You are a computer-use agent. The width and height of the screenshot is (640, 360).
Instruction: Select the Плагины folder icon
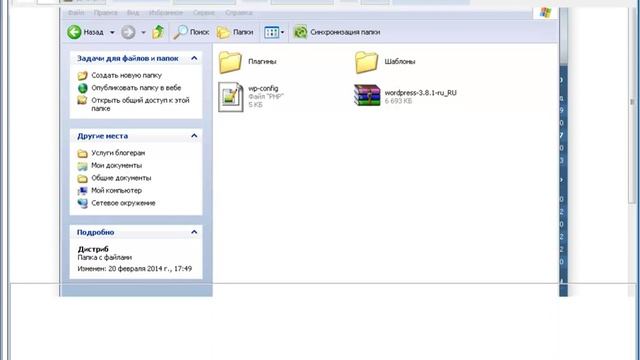tap(230, 62)
